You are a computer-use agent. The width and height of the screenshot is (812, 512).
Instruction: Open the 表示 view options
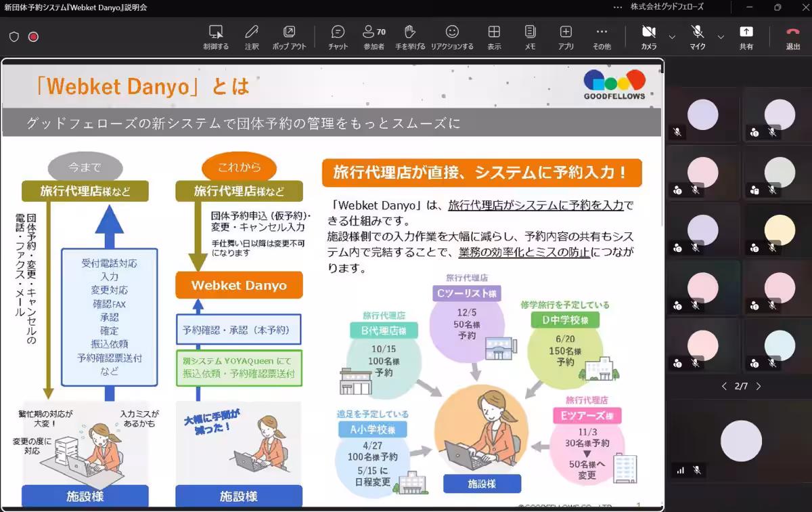[x=494, y=37]
